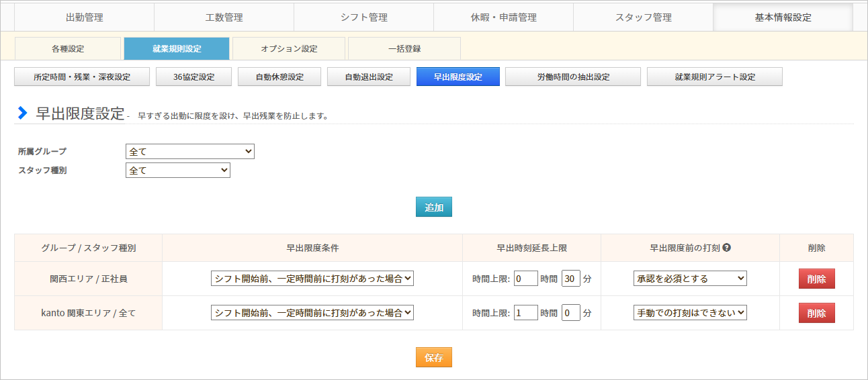Viewport: 868px width, 380px height.
Task: Delete the 関西エリア / 正社員 row
Action: 816,279
